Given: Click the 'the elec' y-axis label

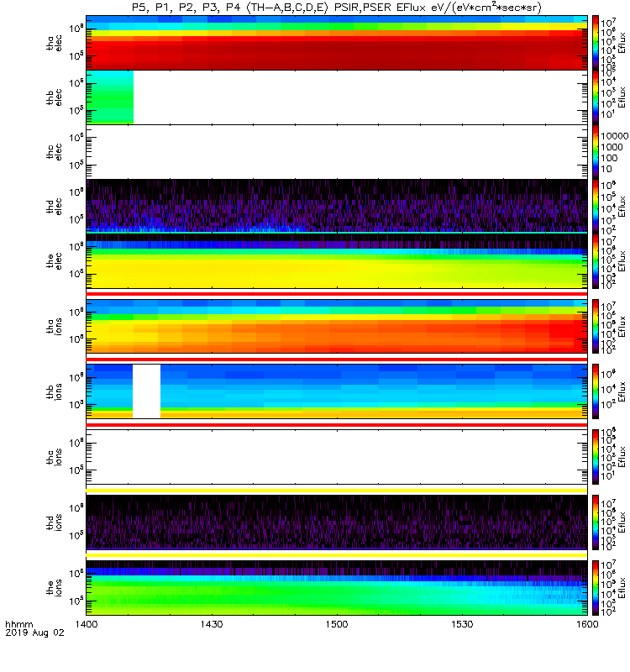Looking at the screenshot, I should [x=55, y=260].
